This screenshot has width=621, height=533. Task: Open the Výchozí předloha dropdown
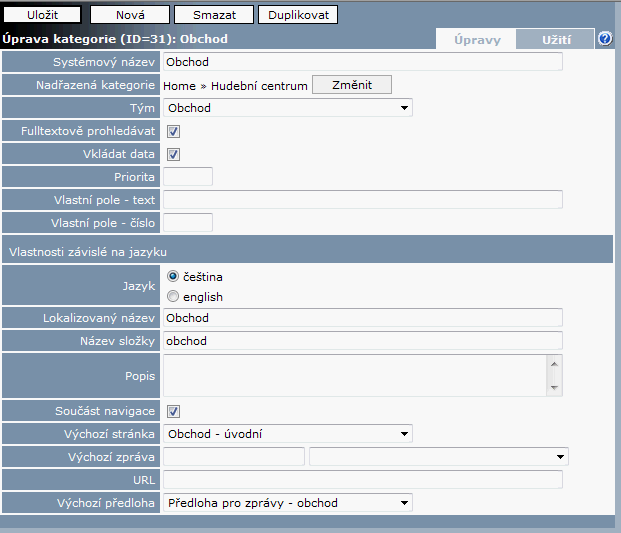pos(288,503)
